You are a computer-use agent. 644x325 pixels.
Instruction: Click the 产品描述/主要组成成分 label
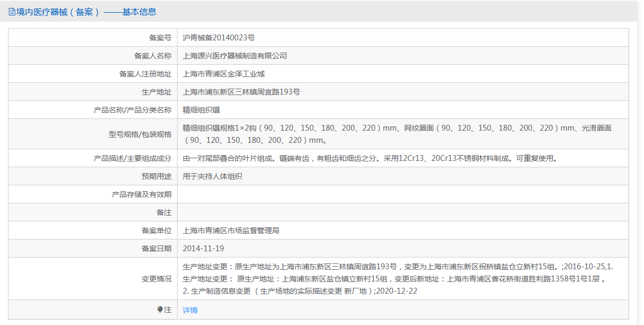coord(132,158)
